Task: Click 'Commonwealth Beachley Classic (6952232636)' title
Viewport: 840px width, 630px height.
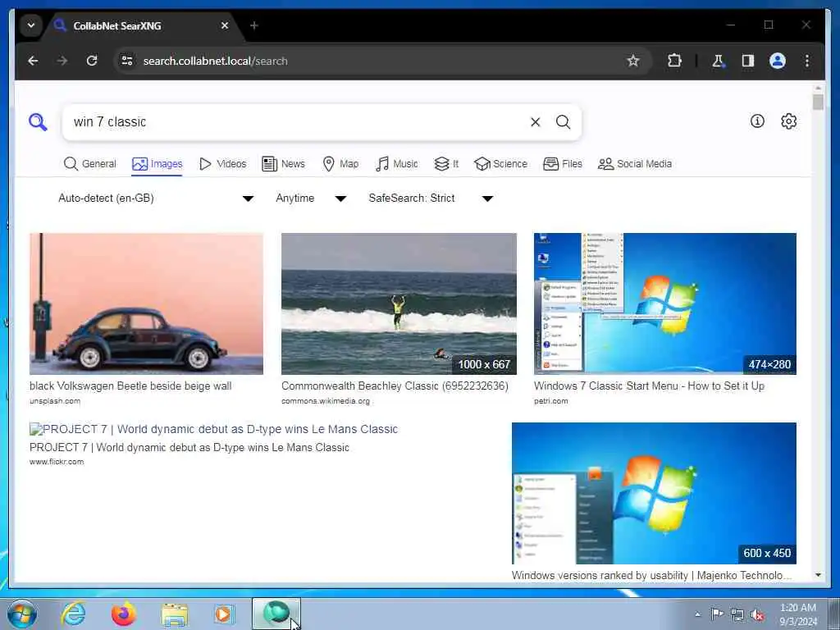Action: tap(395, 386)
